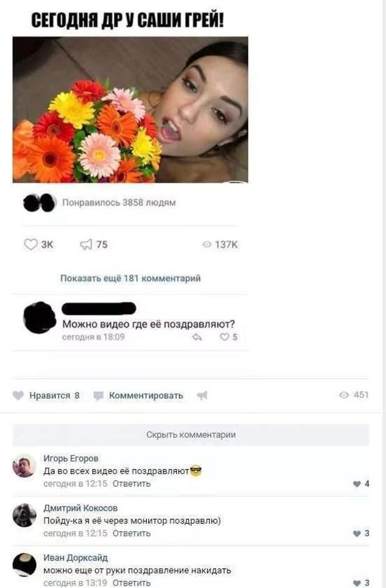Click heart on Дмитрий Кокосов's comment
386x588 pixels.
tap(357, 534)
